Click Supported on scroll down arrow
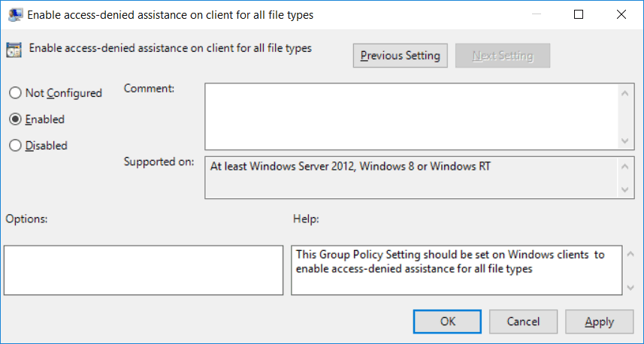This screenshot has width=644, height=344. tap(625, 190)
